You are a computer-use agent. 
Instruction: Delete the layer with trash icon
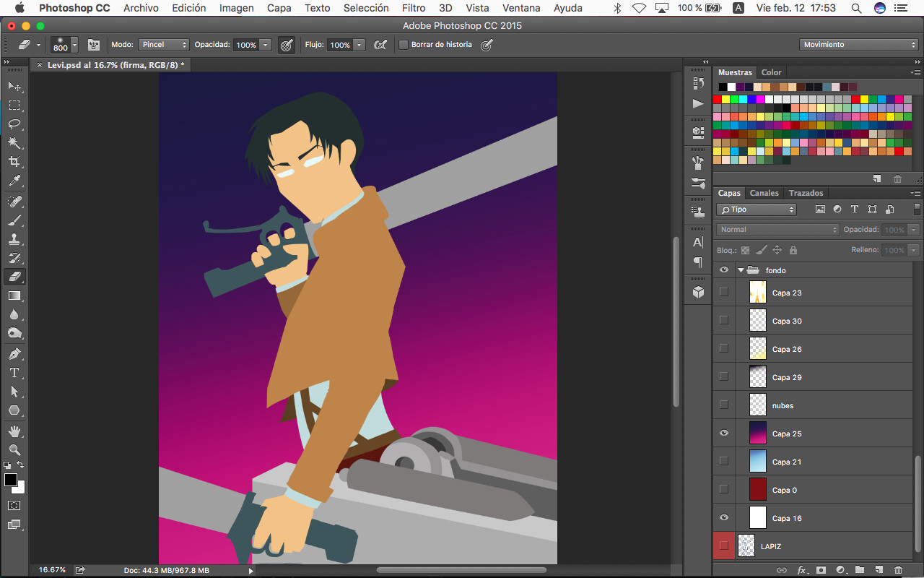[x=898, y=570]
